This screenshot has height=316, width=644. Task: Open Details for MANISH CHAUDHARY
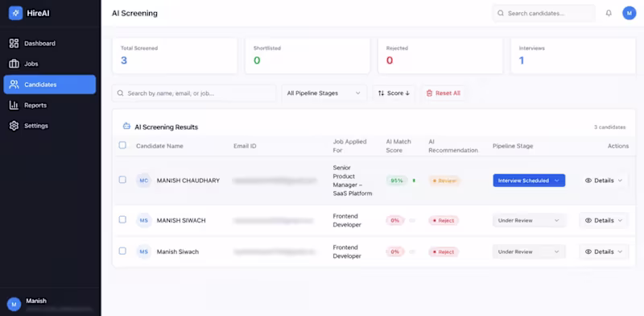pyautogui.click(x=604, y=181)
